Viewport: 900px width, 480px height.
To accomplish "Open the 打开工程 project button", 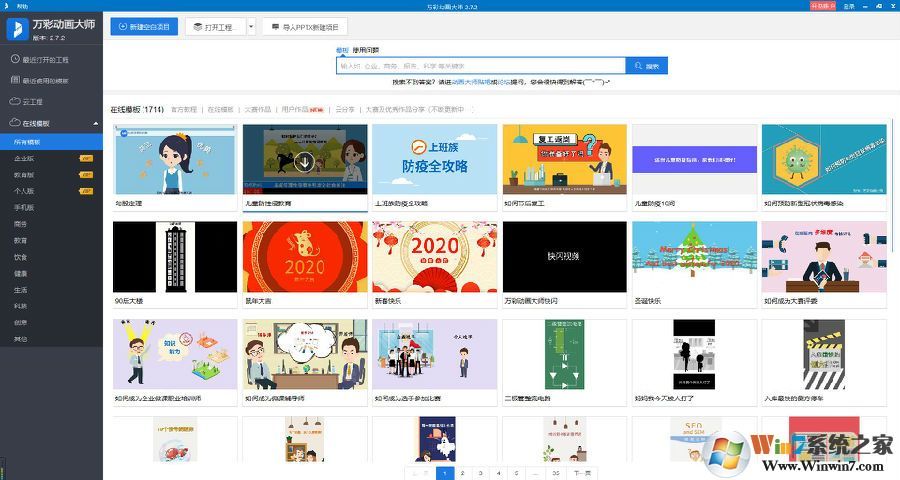I will pos(214,27).
